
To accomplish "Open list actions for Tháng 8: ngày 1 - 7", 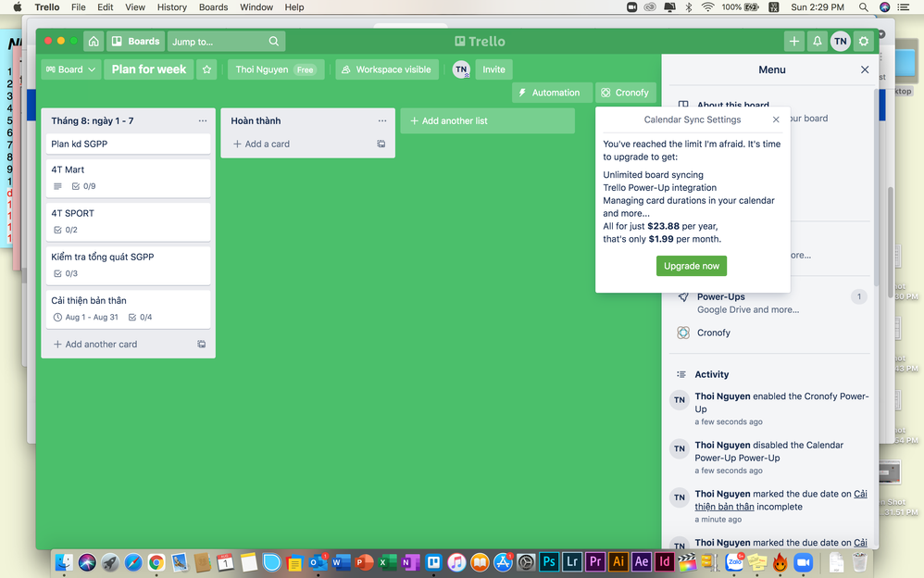I will (203, 121).
